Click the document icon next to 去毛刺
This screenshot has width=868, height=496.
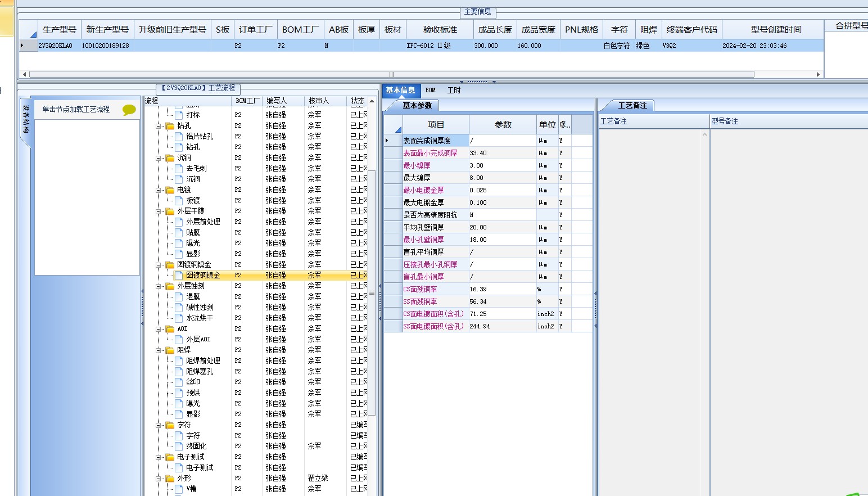[x=179, y=169]
